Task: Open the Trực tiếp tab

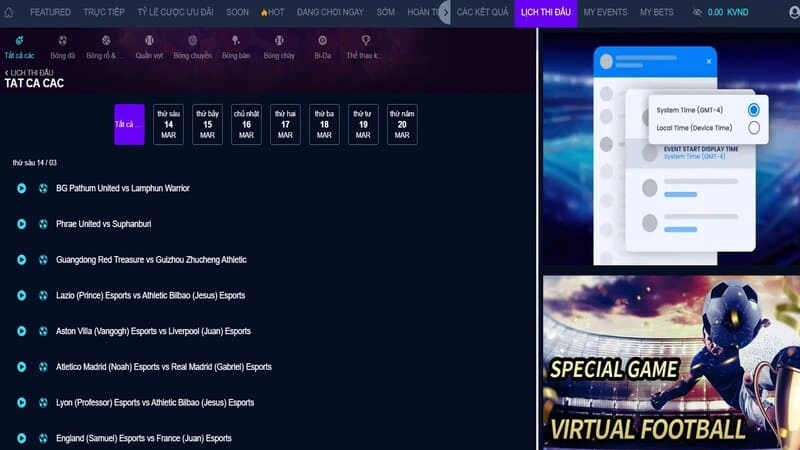Action: (104, 12)
